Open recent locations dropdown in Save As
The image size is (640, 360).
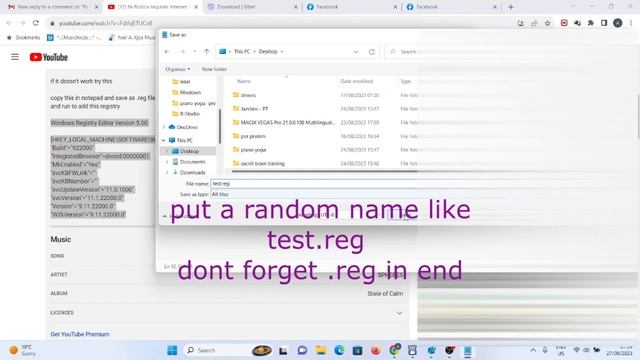pyautogui.click(x=195, y=52)
